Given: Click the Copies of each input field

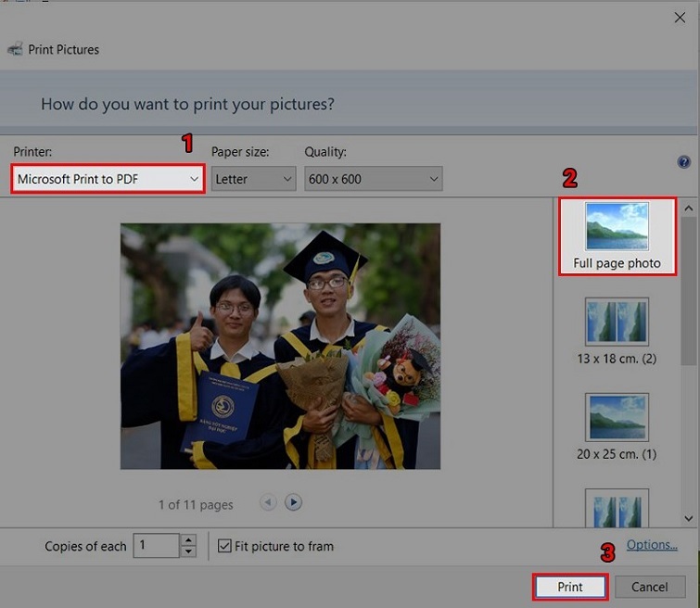Looking at the screenshot, I should [156, 546].
